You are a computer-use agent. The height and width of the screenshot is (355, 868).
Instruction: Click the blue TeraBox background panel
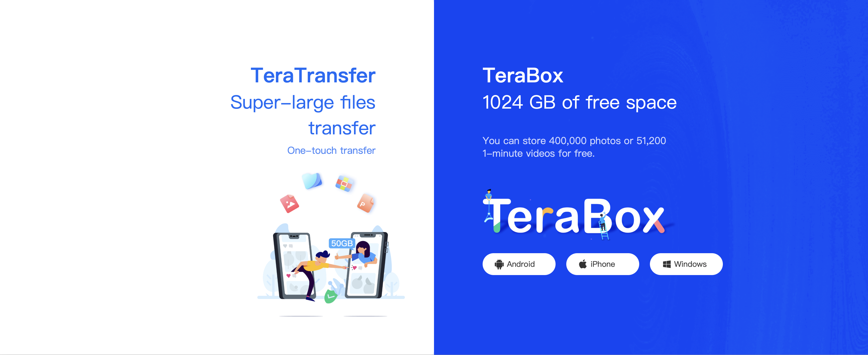pyautogui.click(x=651, y=177)
